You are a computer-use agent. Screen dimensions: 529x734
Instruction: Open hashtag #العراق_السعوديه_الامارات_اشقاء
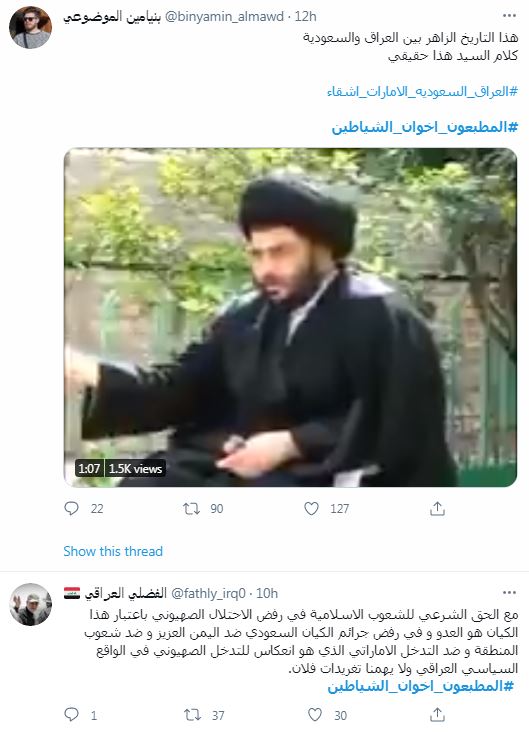click(x=422, y=91)
